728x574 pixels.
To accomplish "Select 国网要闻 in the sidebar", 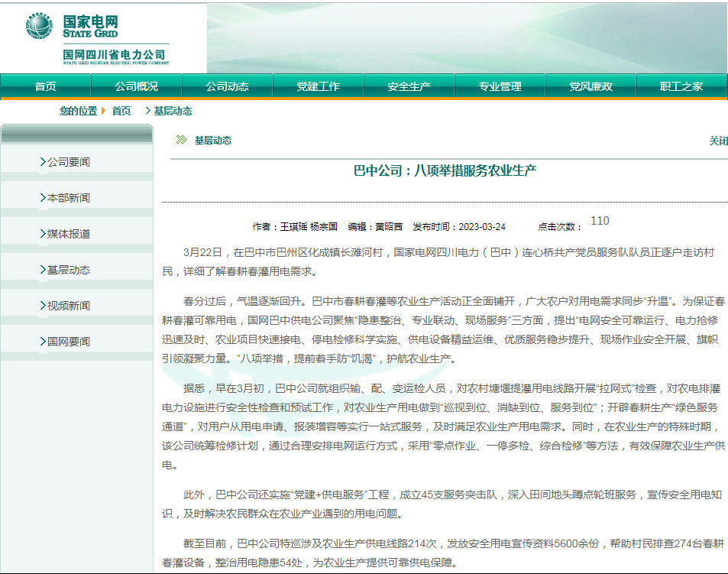I will click(69, 342).
